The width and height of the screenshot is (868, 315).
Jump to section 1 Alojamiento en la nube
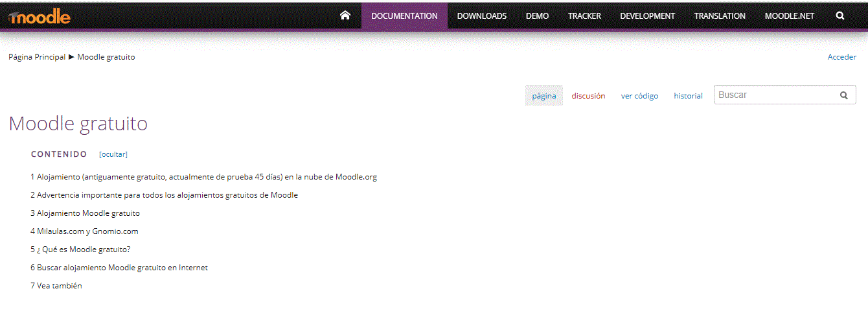(203, 177)
